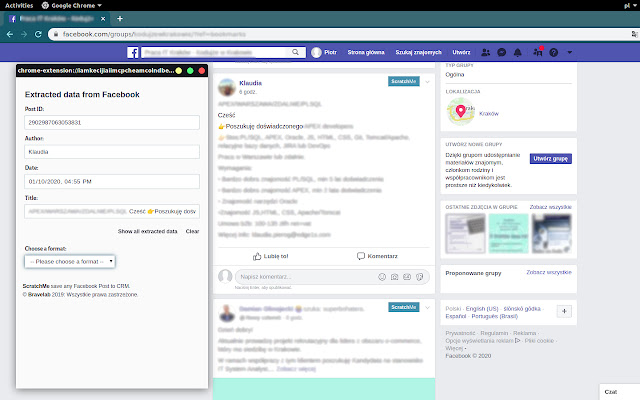640x400 pixels.
Task: Open the notifications bell icon
Action: (518, 52)
